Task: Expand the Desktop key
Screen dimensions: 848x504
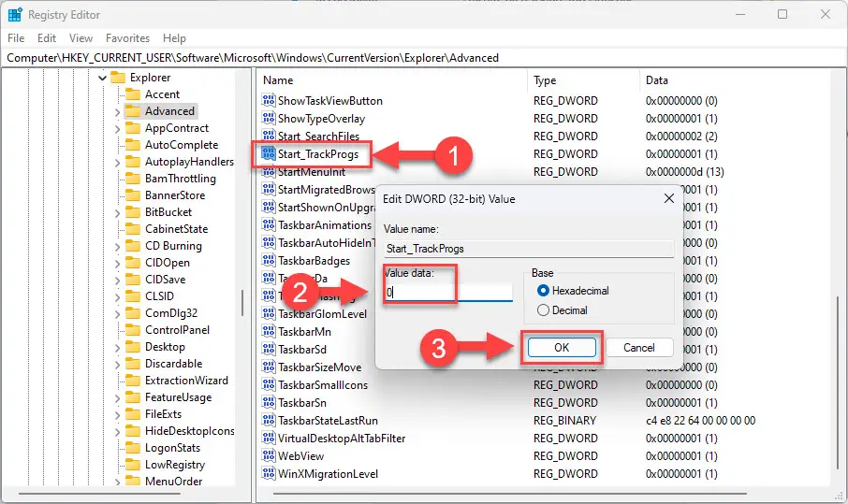Action: [117, 347]
